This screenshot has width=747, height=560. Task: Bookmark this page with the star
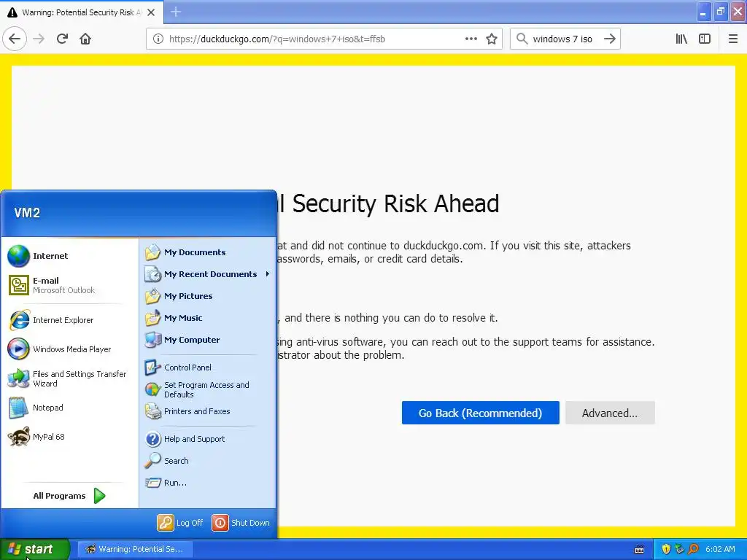(492, 39)
